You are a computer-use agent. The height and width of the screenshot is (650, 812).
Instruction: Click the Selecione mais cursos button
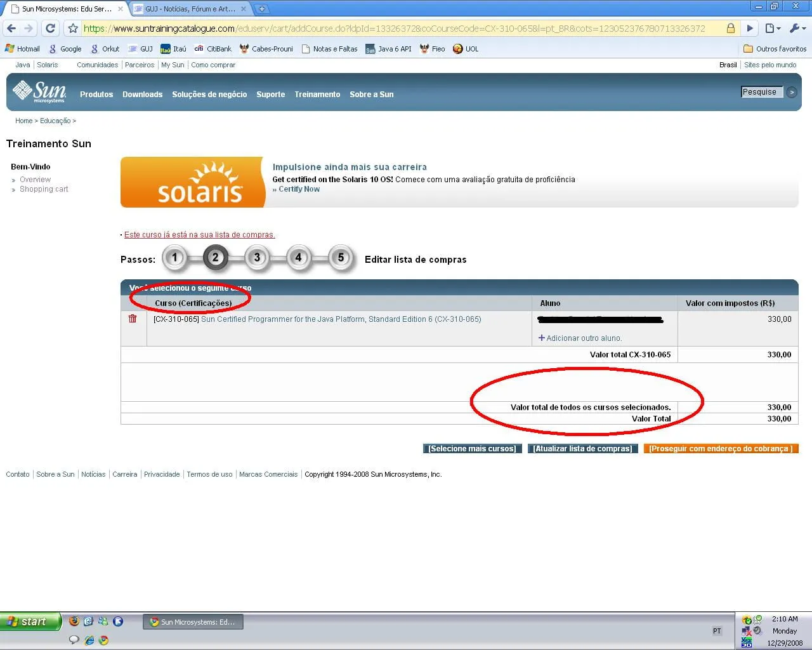point(472,449)
